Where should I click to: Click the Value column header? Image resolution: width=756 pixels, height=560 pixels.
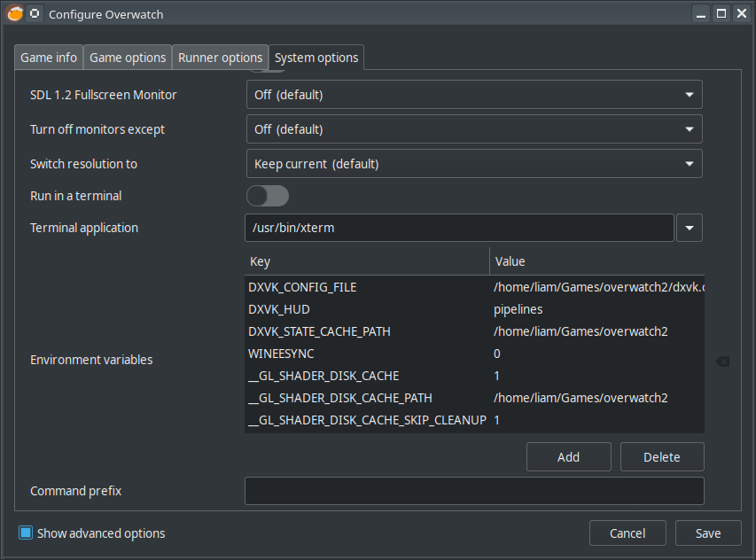[x=597, y=261]
